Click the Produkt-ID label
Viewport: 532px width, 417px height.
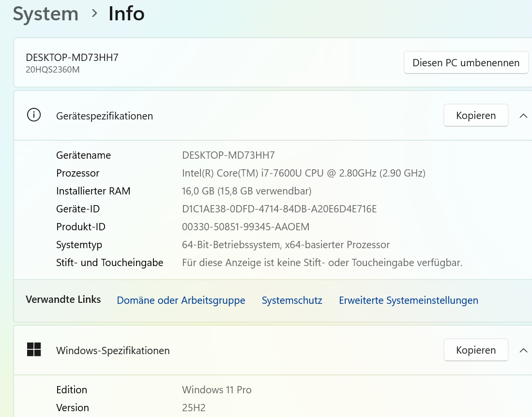point(81,227)
